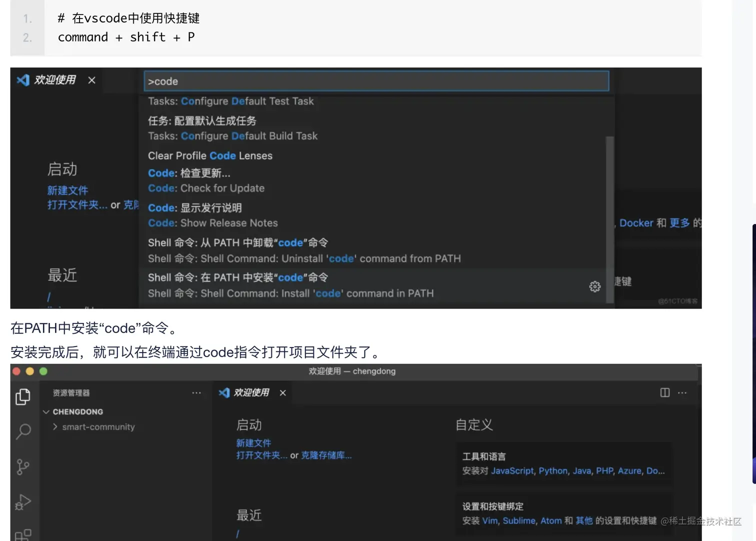Click command + shift + P code line
This screenshot has width=756, height=541.
pos(126,37)
